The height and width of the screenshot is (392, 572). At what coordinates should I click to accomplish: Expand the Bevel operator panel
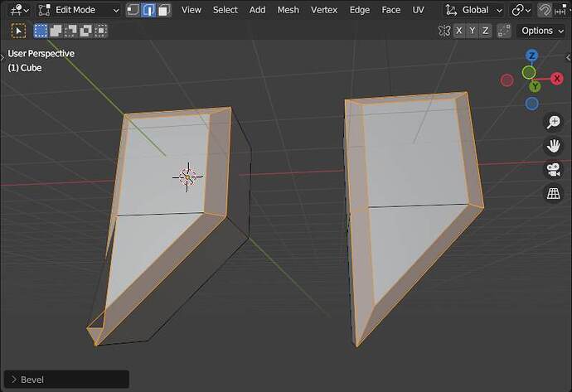[66, 380]
